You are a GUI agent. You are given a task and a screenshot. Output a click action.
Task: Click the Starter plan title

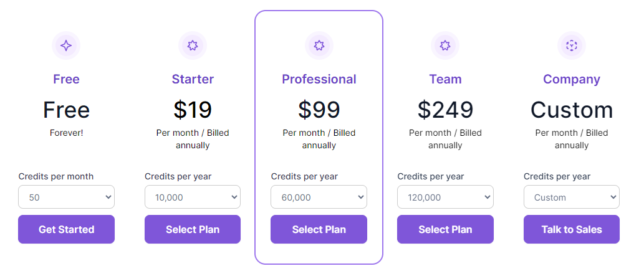(193, 79)
